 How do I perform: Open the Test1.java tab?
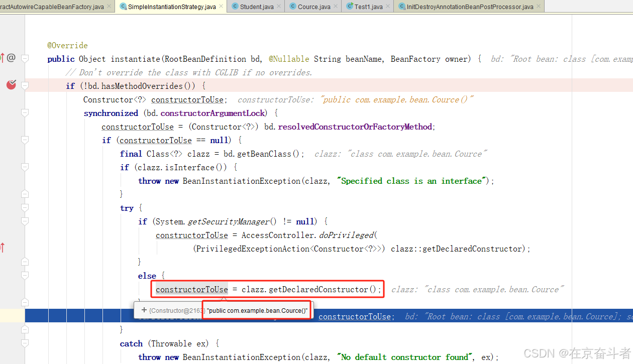[368, 7]
